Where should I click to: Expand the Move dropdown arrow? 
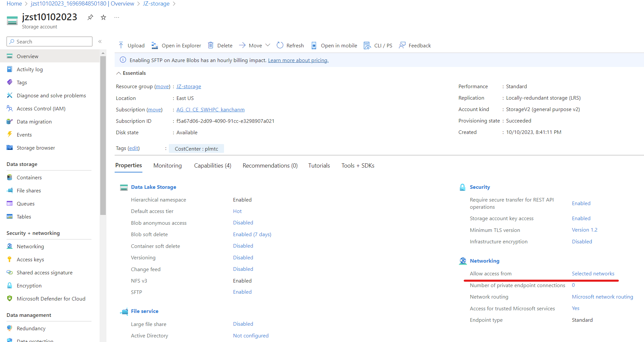(x=268, y=45)
